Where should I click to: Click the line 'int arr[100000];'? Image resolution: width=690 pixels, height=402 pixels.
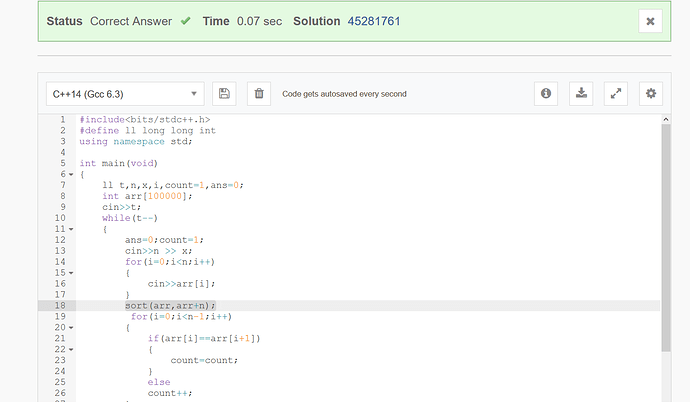point(147,196)
